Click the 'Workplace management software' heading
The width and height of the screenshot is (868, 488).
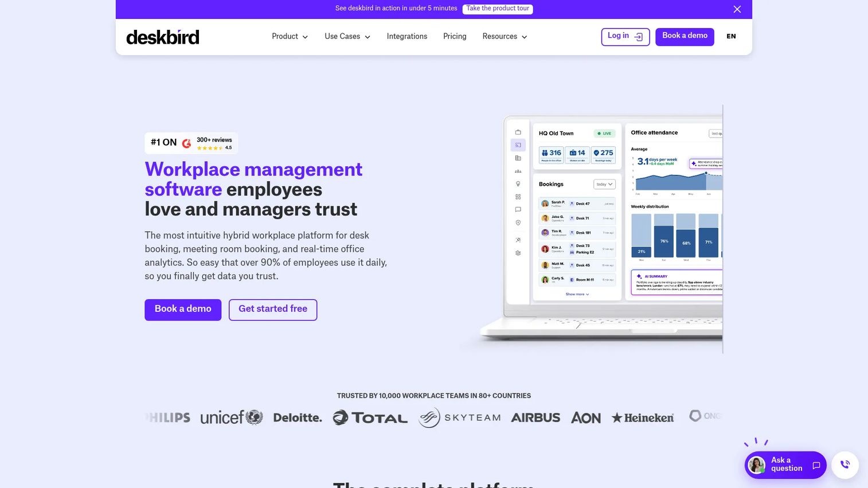pyautogui.click(x=253, y=179)
